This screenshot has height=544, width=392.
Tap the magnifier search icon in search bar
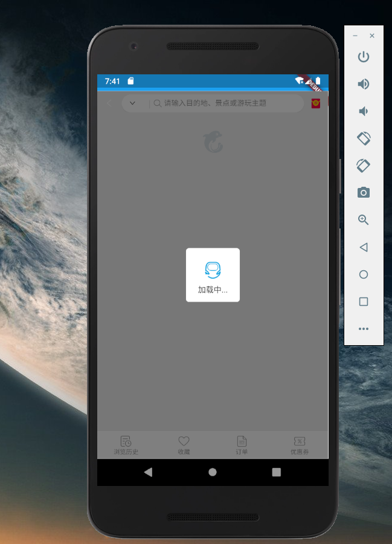point(157,103)
